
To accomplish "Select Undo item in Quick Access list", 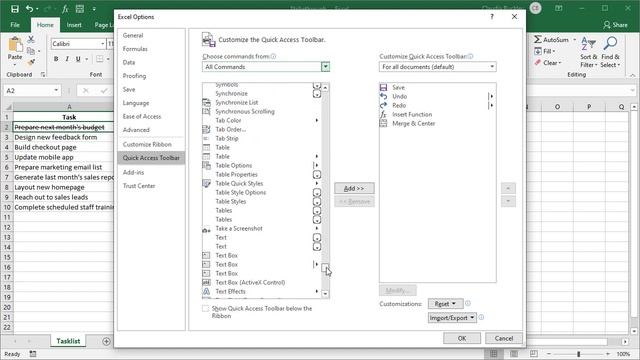I will [438, 96].
